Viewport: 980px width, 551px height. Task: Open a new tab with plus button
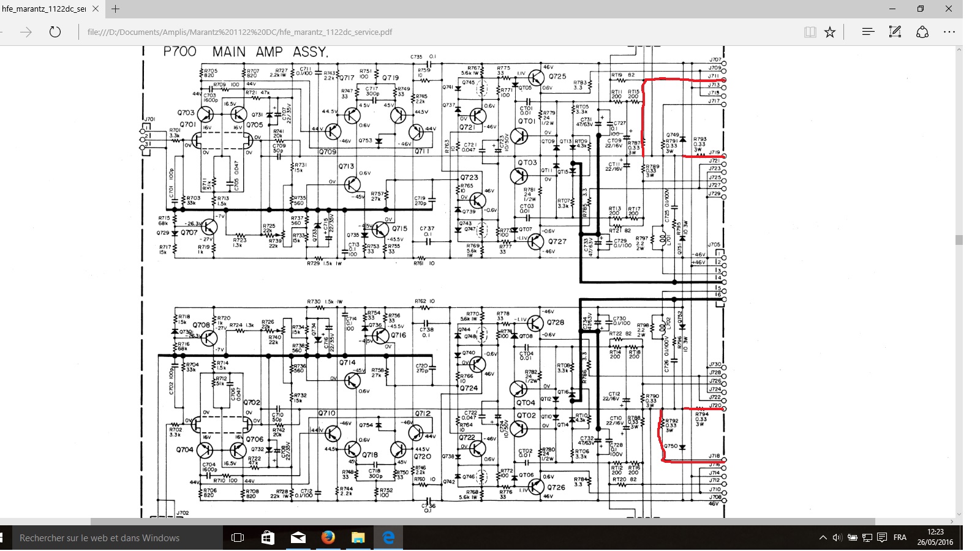(115, 9)
